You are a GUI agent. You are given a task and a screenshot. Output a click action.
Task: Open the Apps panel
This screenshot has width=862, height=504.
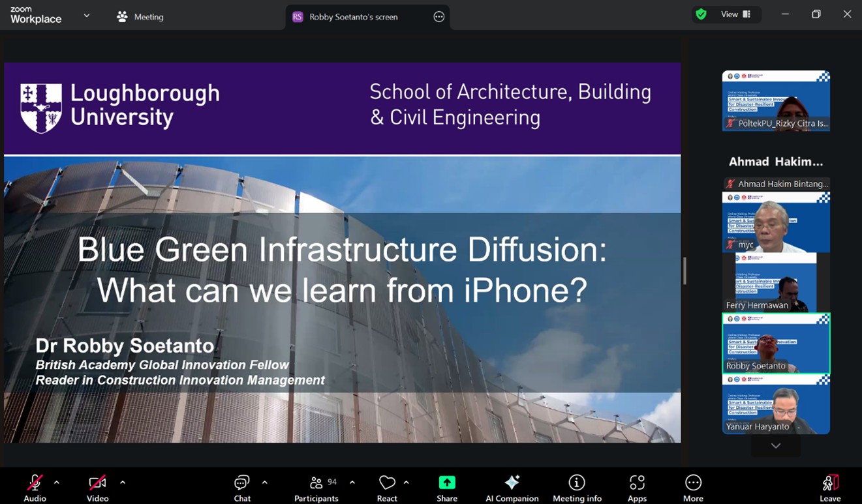click(x=637, y=488)
